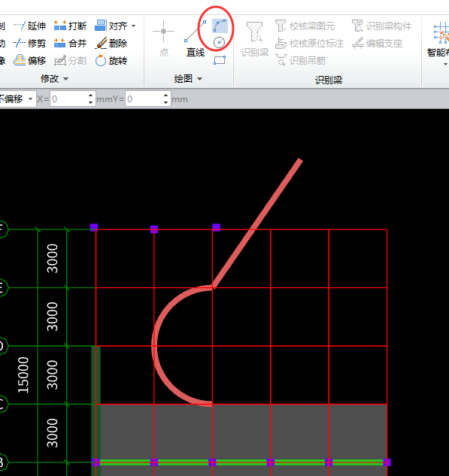Open the 不偏移 offset mode dropdown

[30, 99]
